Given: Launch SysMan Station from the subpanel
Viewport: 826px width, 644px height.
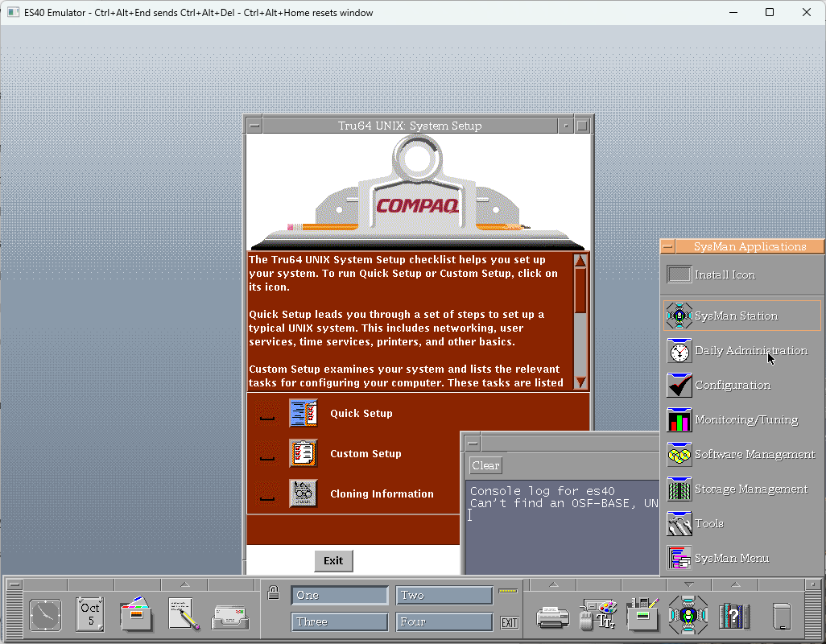Looking at the screenshot, I should click(x=741, y=316).
